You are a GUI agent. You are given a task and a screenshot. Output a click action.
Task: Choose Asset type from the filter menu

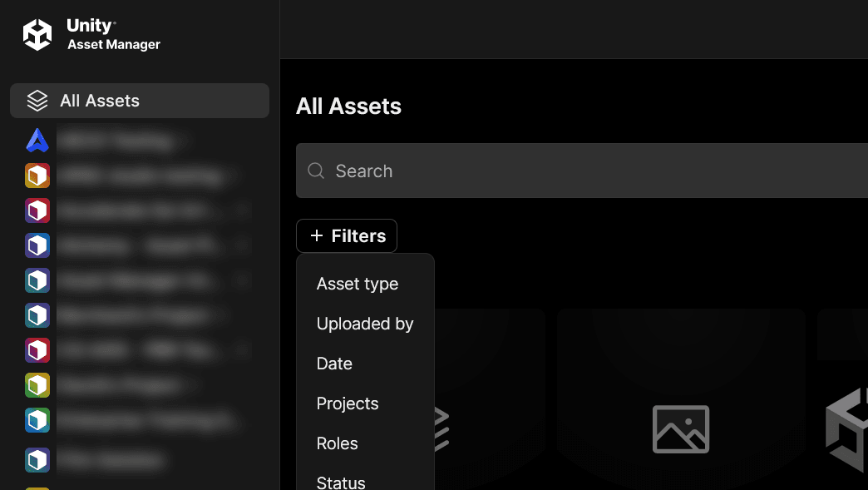pyautogui.click(x=358, y=284)
